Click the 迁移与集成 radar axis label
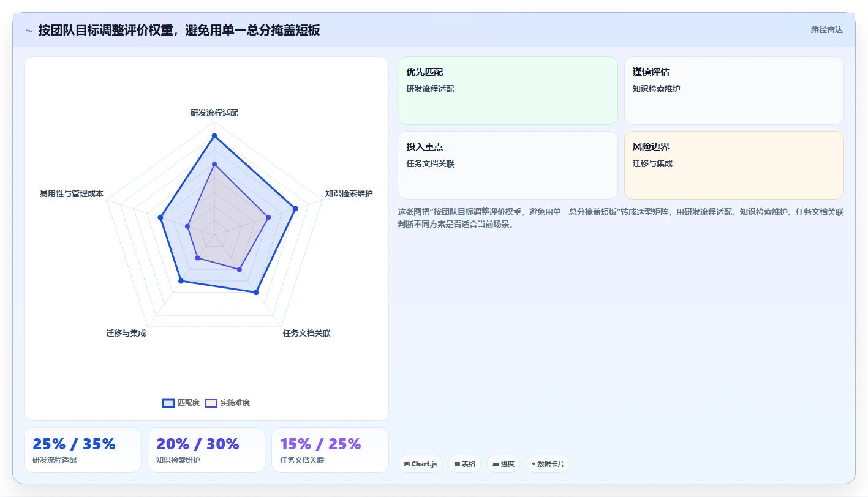Screen dimensions: 868x497 click(126, 334)
